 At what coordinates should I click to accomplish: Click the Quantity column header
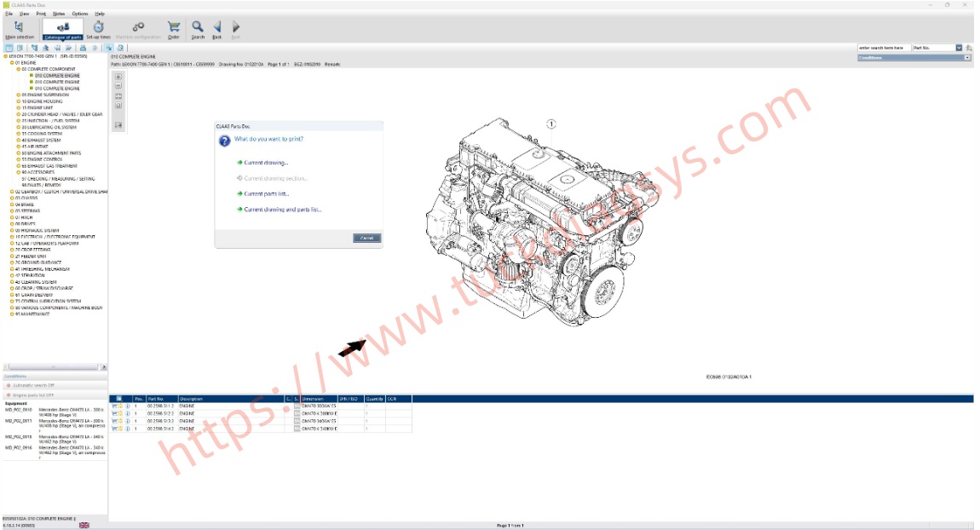375,399
